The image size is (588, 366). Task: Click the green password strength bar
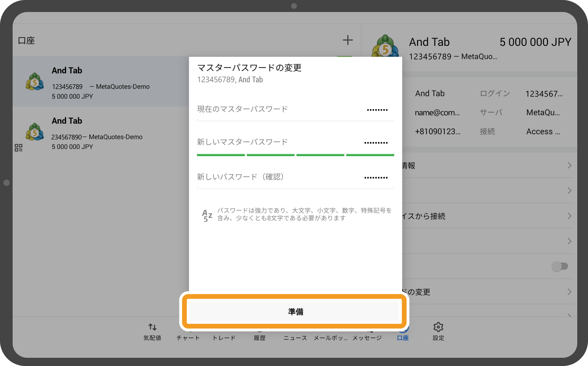(295, 155)
